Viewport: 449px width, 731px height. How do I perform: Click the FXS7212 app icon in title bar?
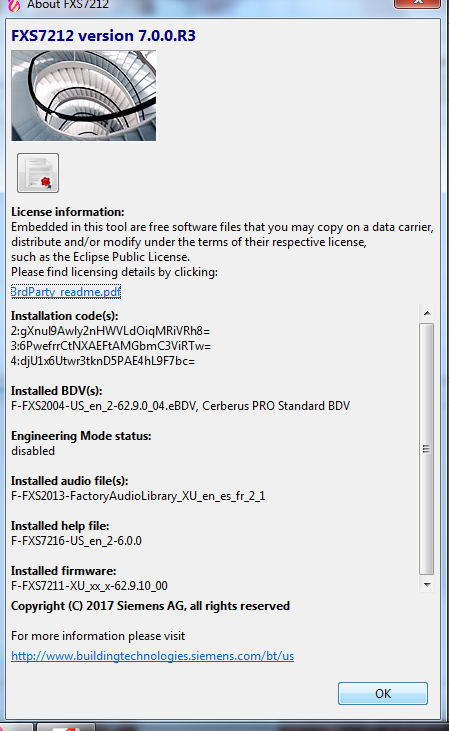click(x=14, y=6)
